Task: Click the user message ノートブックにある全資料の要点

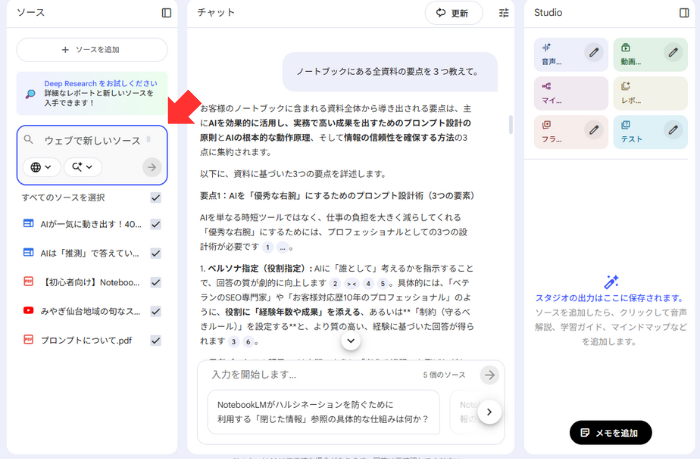Action: click(390, 71)
